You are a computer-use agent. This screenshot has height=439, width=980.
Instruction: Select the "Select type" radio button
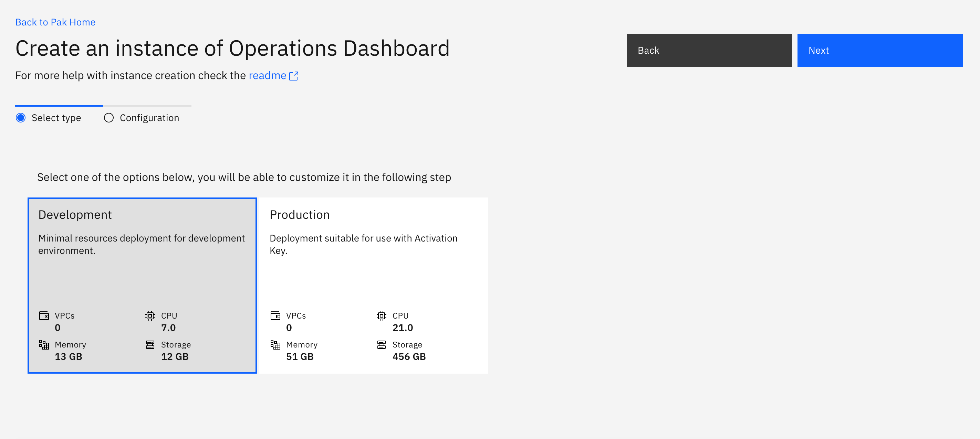point(21,118)
